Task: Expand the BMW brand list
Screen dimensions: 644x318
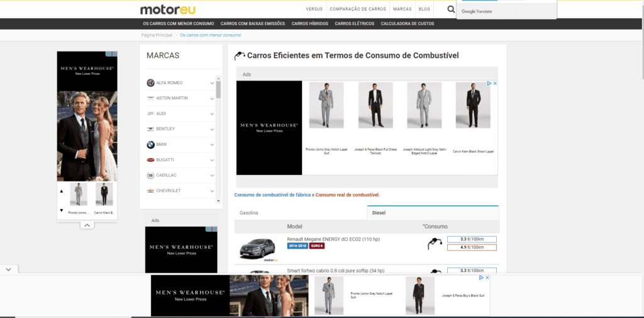Action: 212,145
